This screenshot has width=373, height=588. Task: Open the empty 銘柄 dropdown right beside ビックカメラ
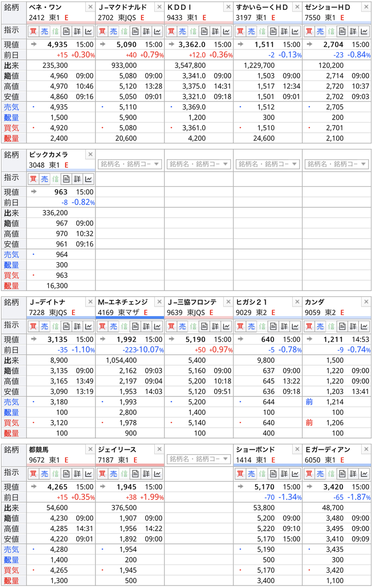click(130, 164)
